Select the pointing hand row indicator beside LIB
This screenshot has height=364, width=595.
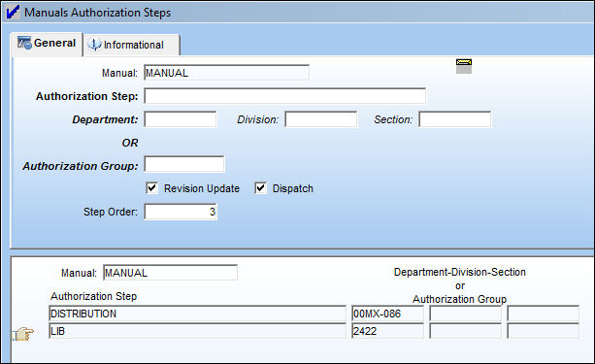pos(22,334)
